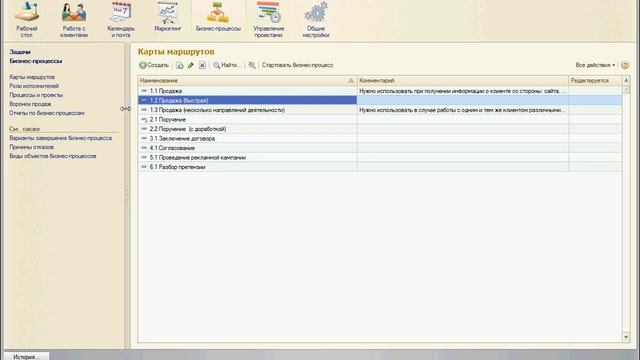Copy the selected route map via copy icon
640x360 pixels.
click(179, 65)
